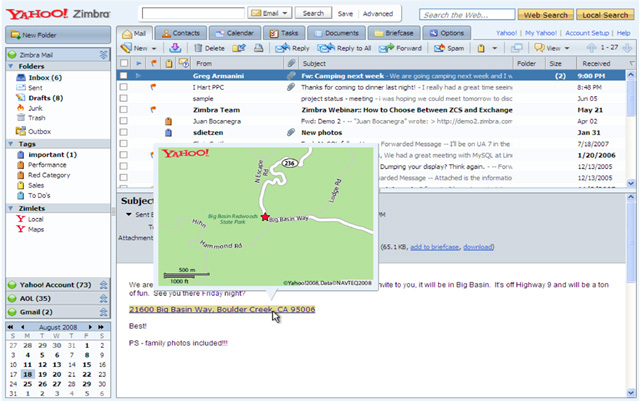The image size is (640, 402).
Task: Switch to the Options tab
Action: [x=447, y=33]
